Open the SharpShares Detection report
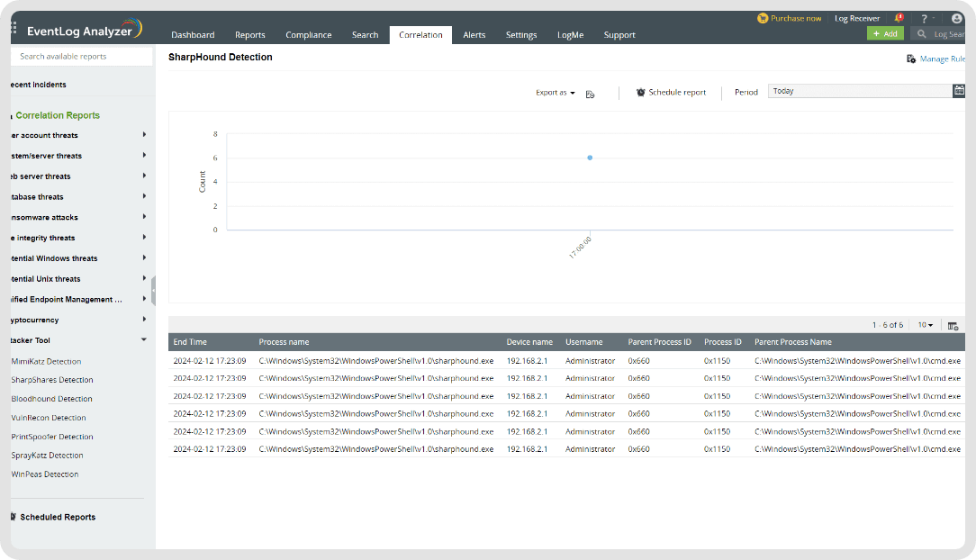Image resolution: width=976 pixels, height=560 pixels. [52, 380]
